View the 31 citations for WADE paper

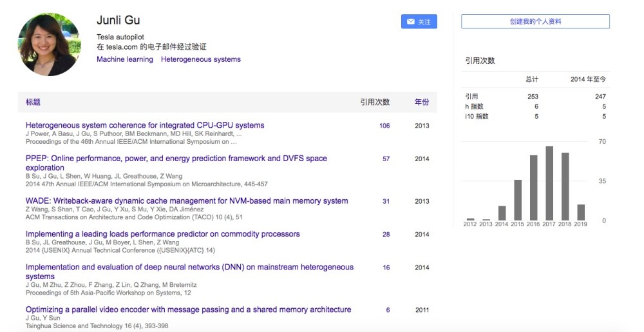point(386,201)
